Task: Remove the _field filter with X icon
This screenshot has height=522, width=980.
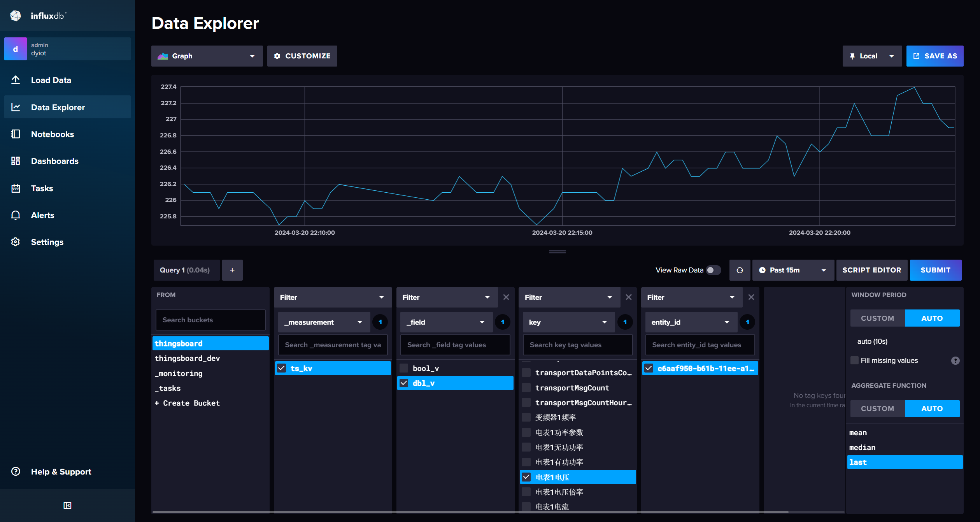Action: [506, 297]
